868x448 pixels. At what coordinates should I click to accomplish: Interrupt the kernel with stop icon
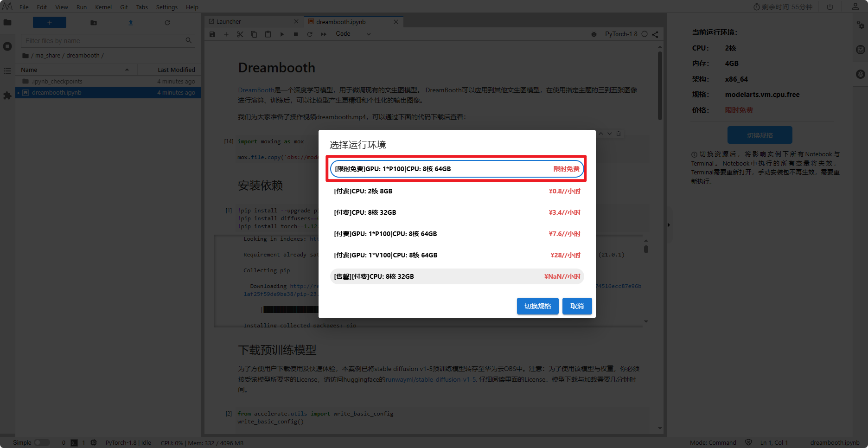[x=296, y=34]
